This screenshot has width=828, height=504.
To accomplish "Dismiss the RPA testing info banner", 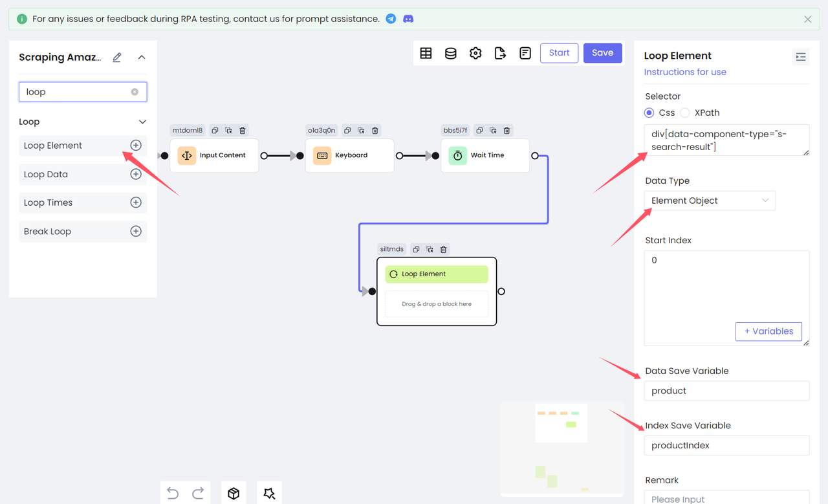I will tap(808, 19).
